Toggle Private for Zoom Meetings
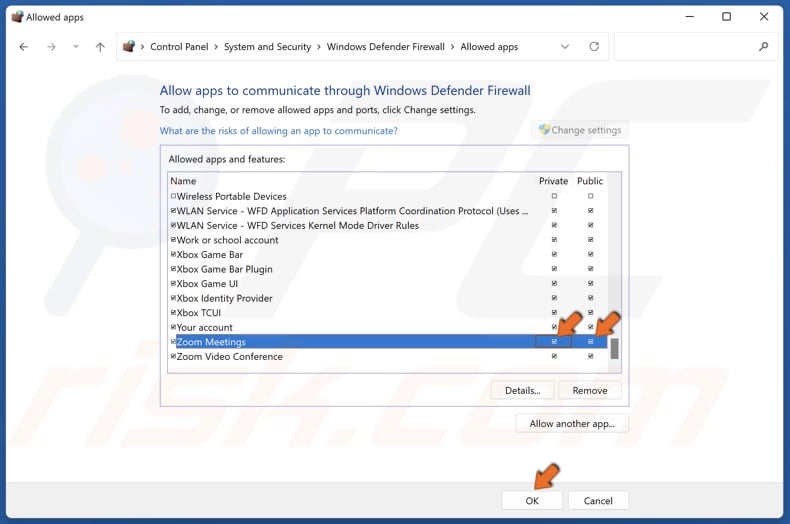The width and height of the screenshot is (790, 524). (554, 342)
